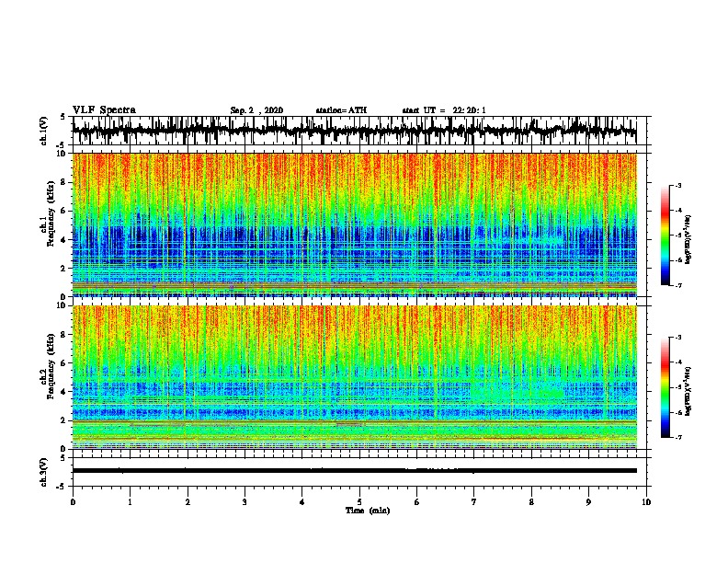Click the "ch.3(V)" axis label
Image resolution: width=728 pixels, height=563 pixels.
(x=43, y=472)
